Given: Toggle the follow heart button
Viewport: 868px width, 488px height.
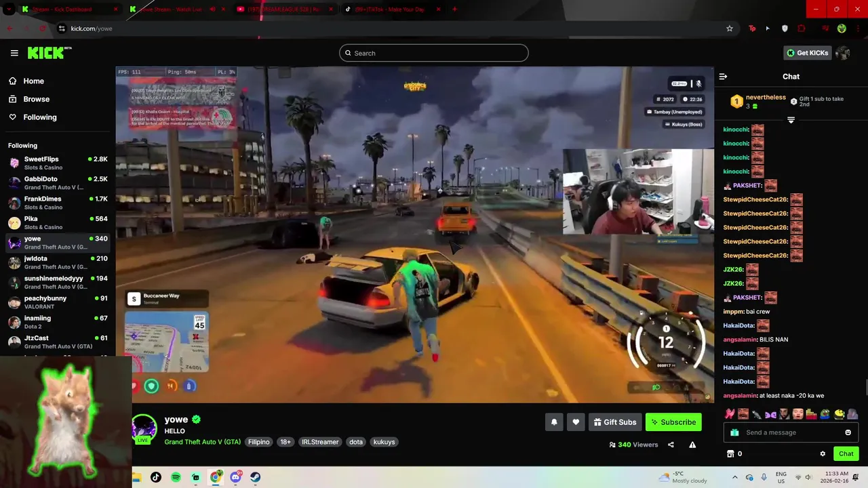Looking at the screenshot, I should coord(576,422).
